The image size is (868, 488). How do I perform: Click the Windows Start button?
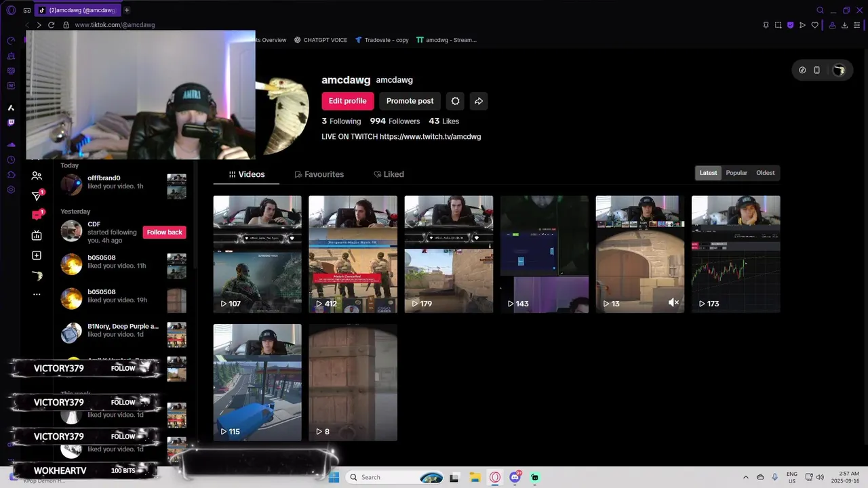(x=334, y=477)
